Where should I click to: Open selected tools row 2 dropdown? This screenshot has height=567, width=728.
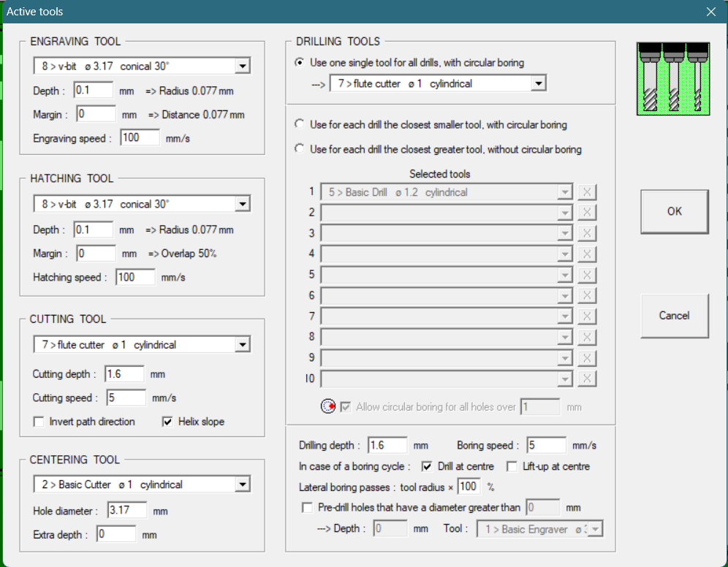(x=564, y=213)
